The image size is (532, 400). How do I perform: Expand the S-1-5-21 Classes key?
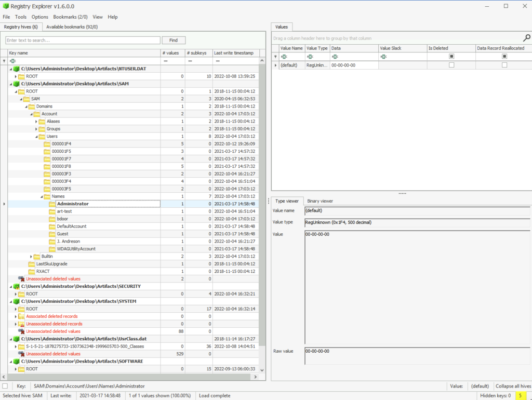click(x=16, y=346)
